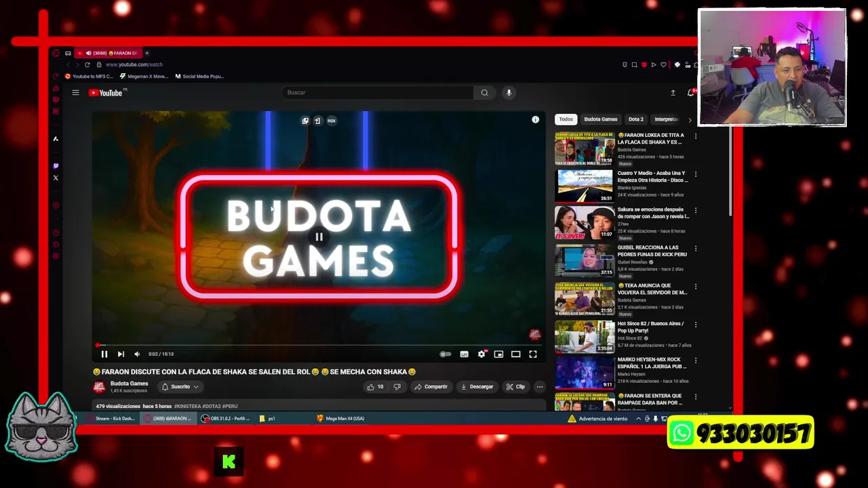Open 'Megaman X Mave...' bookmark
The height and width of the screenshot is (488, 868).
144,77
